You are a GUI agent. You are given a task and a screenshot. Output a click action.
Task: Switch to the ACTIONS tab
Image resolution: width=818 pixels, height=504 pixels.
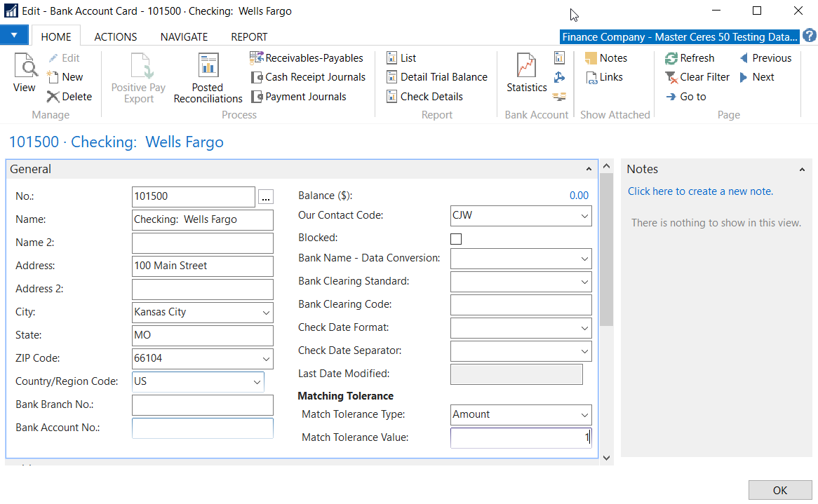[x=116, y=36]
